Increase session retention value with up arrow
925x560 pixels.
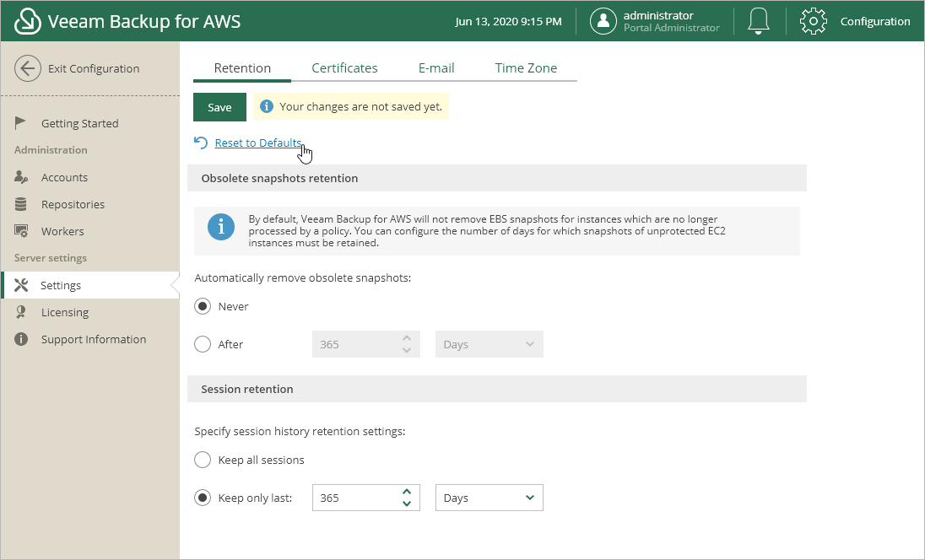click(x=407, y=492)
